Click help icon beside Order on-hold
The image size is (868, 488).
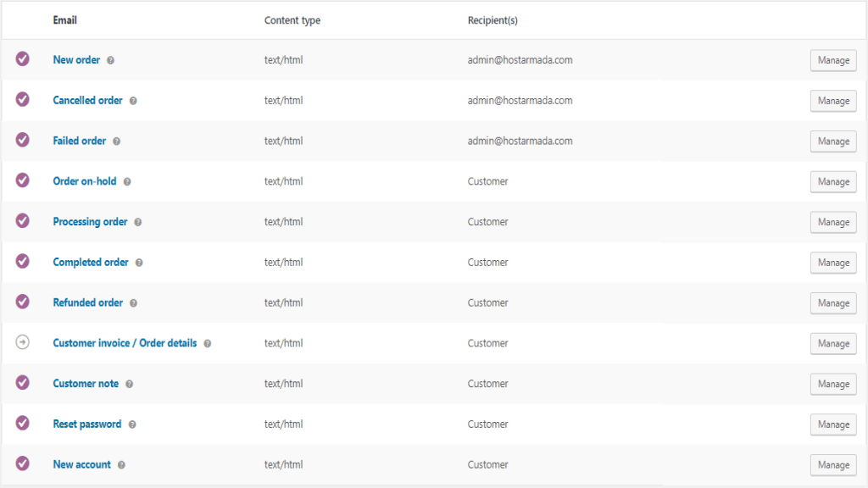coord(127,182)
